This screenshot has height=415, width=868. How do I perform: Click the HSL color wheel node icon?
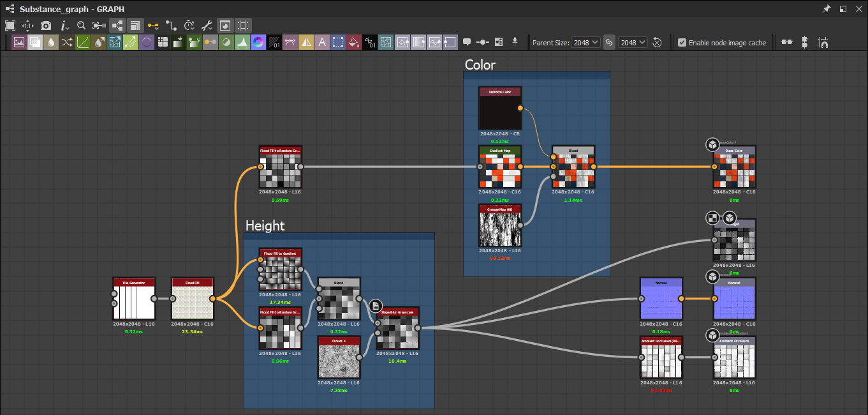click(258, 43)
